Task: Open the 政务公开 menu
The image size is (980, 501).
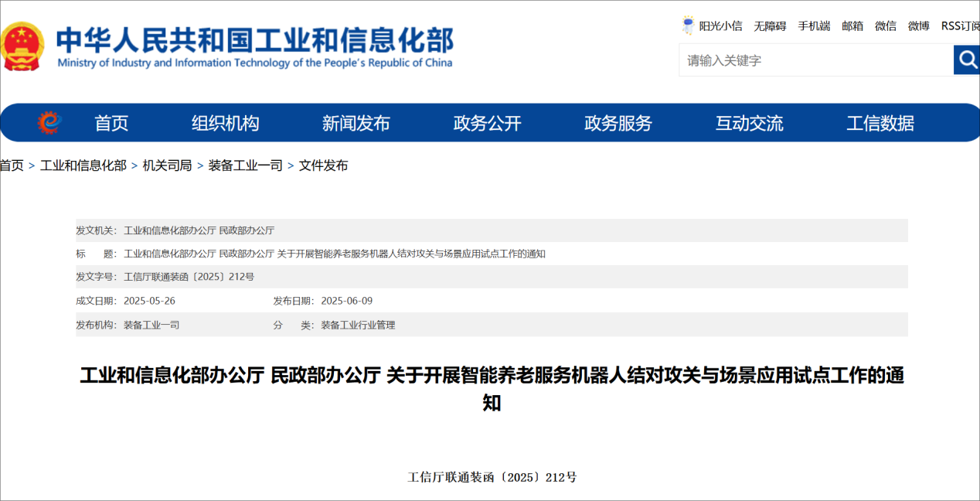Action: click(x=488, y=123)
